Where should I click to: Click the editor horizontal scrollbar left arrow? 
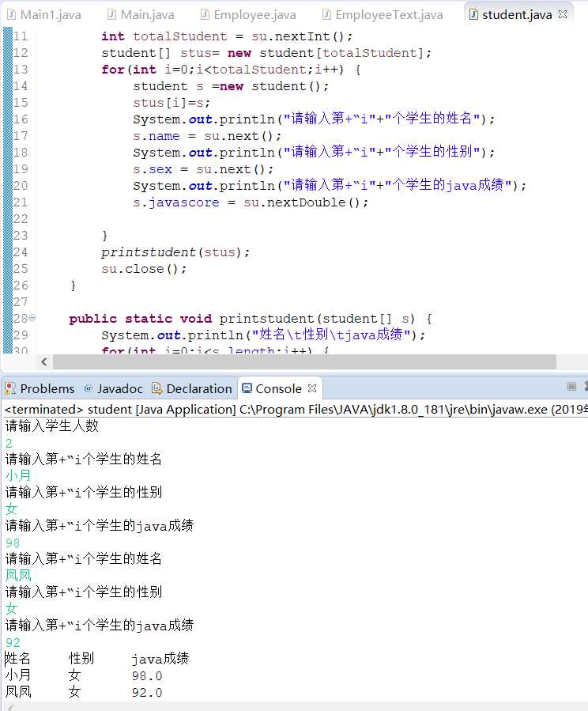coord(44,361)
